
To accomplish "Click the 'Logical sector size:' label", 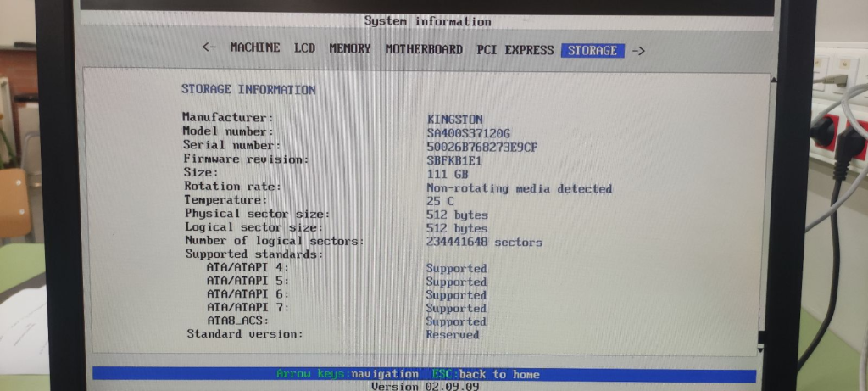I will pyautogui.click(x=253, y=227).
